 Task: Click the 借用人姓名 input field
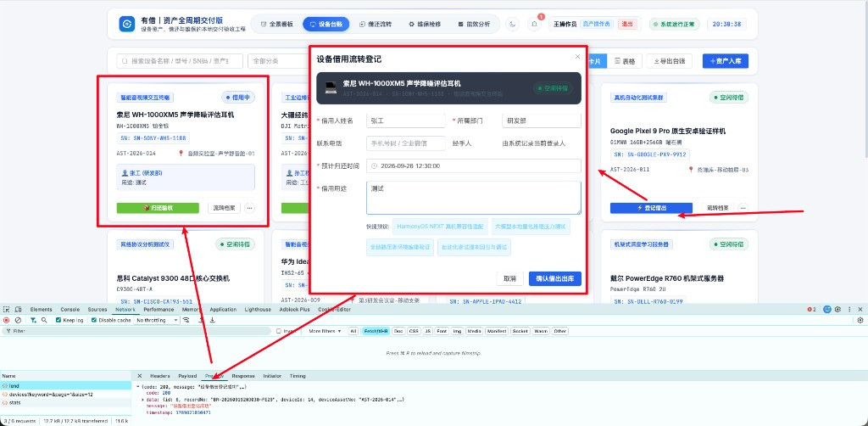point(406,121)
